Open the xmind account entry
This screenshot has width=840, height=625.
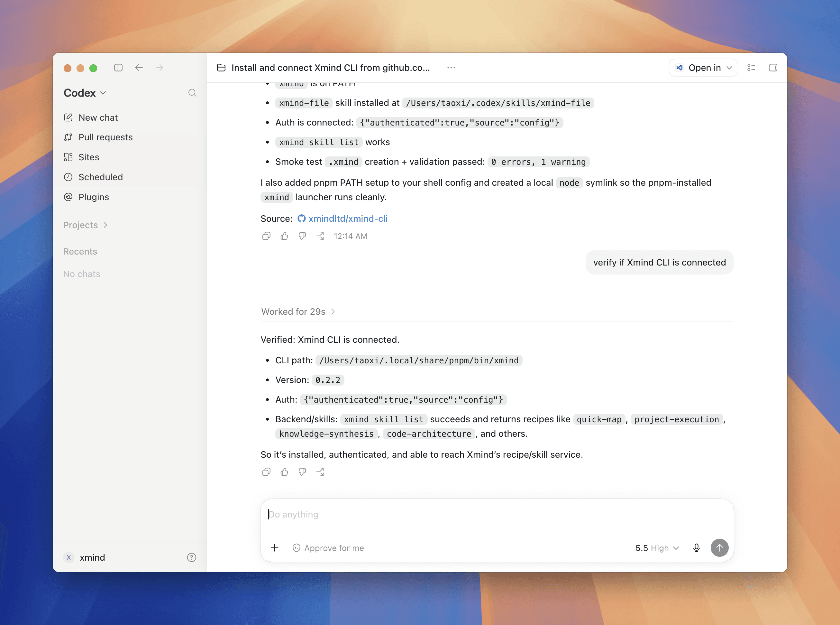tap(85, 558)
